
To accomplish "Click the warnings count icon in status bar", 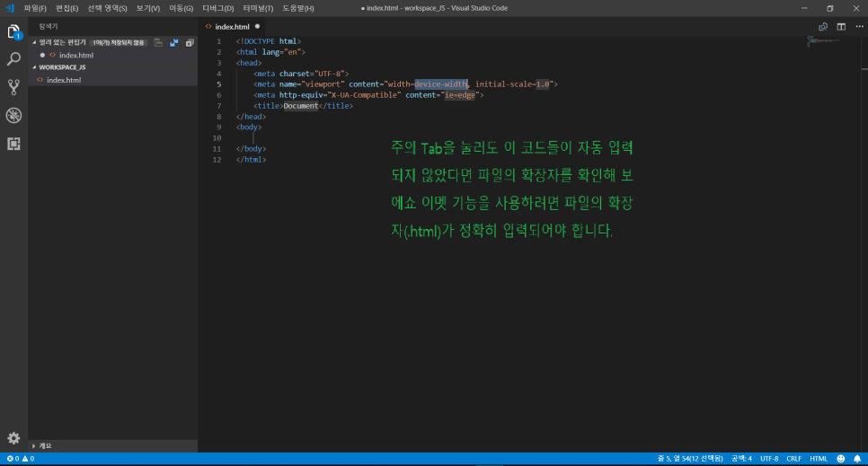I will [x=25, y=459].
